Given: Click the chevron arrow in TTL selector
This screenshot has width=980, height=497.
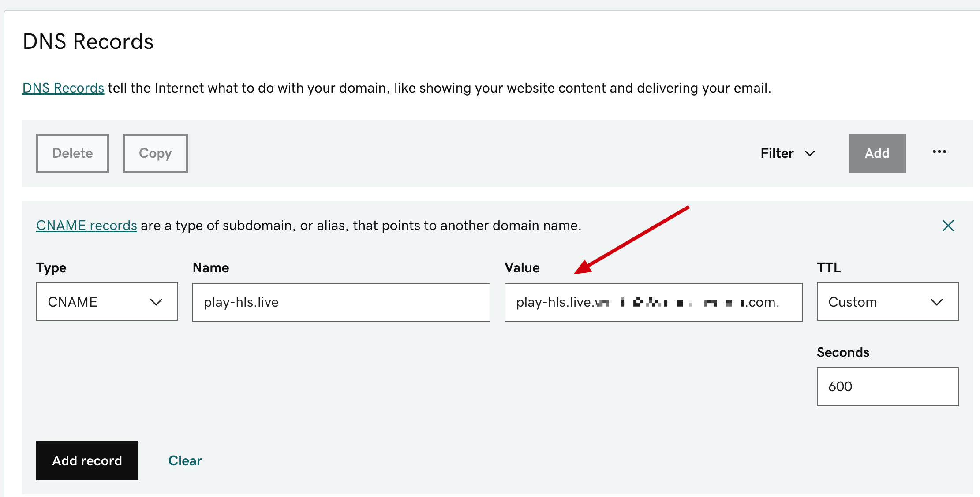Looking at the screenshot, I should click(937, 302).
